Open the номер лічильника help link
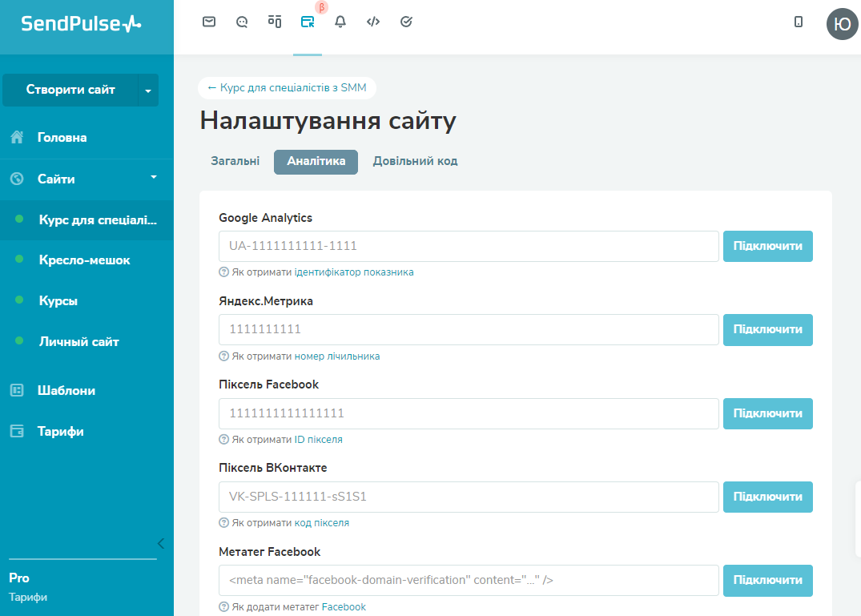The height and width of the screenshot is (616, 861). pos(337,356)
